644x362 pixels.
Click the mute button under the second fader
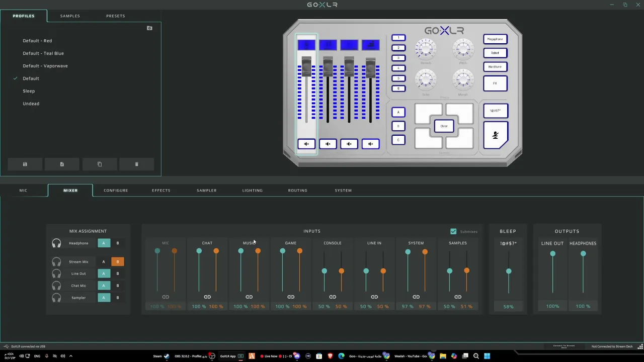pos(328,144)
